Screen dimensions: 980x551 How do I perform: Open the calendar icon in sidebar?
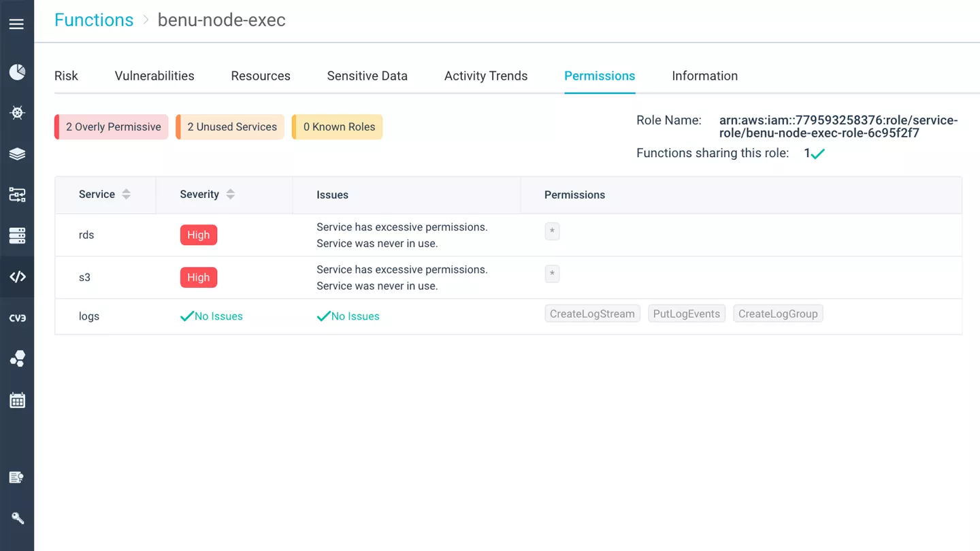[17, 400]
